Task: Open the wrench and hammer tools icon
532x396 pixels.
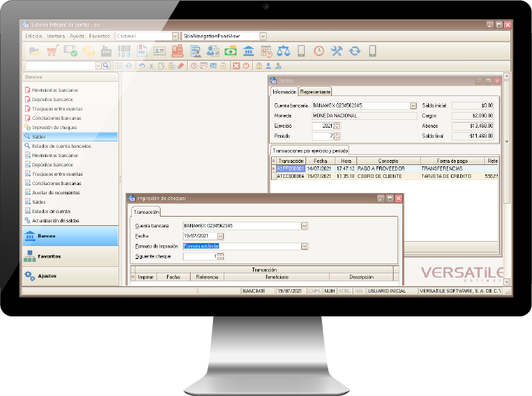Action: coord(337,51)
